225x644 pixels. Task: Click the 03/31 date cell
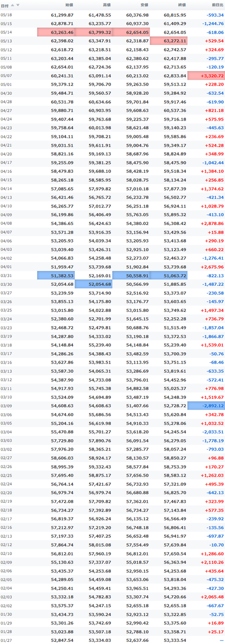coord(7,275)
